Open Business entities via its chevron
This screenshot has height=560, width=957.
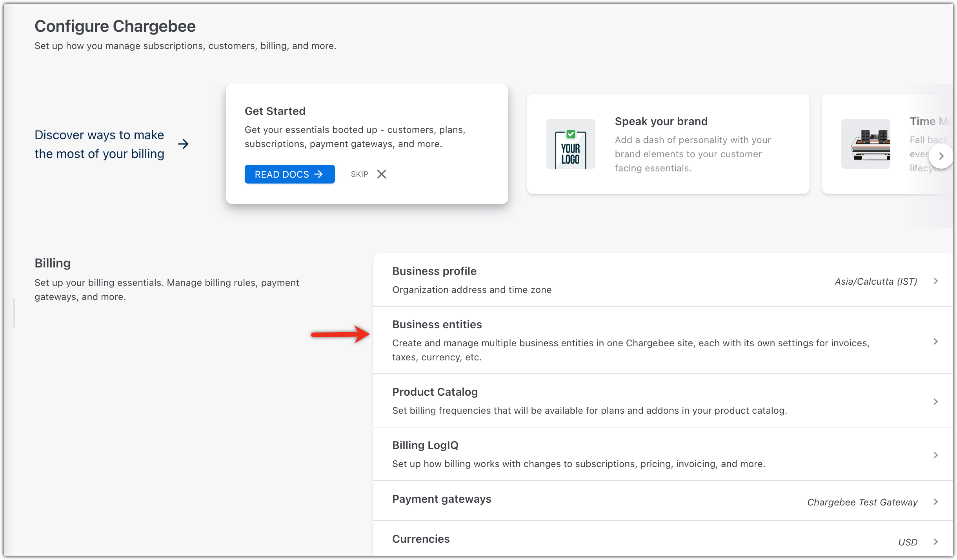[936, 342]
